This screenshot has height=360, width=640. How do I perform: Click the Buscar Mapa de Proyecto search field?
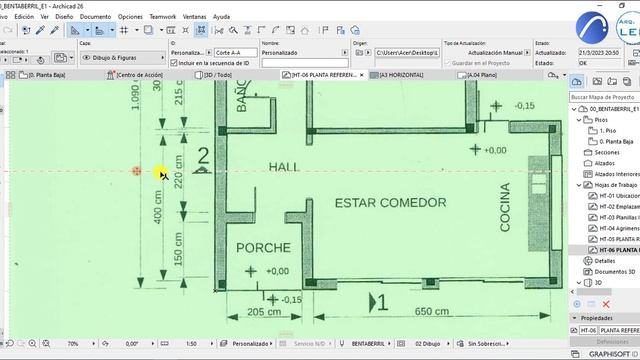[x=604, y=97]
